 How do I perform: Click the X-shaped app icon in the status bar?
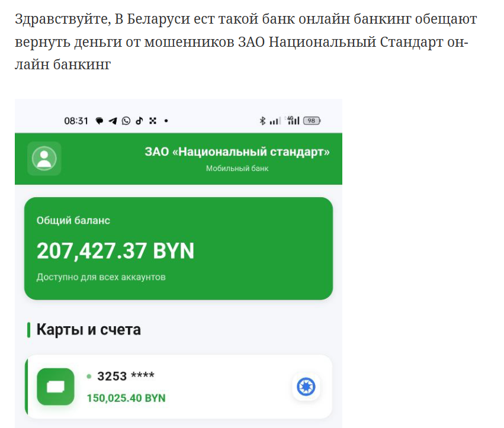coord(152,121)
